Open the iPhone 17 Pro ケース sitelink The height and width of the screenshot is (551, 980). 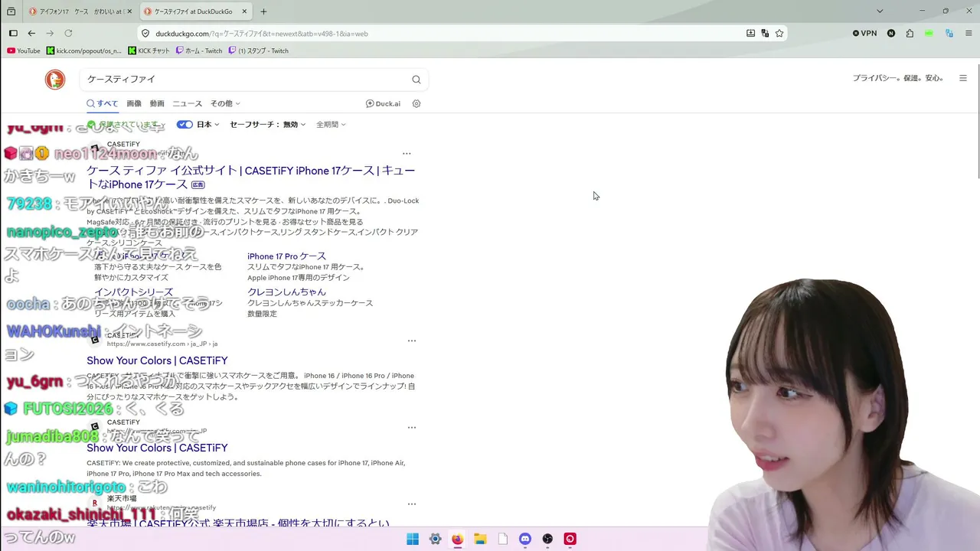coord(286,256)
